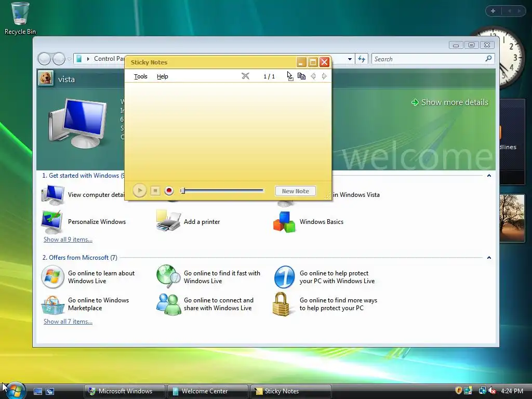Copy the note using the copy icon
Screen dimensions: 532x399
click(x=301, y=76)
